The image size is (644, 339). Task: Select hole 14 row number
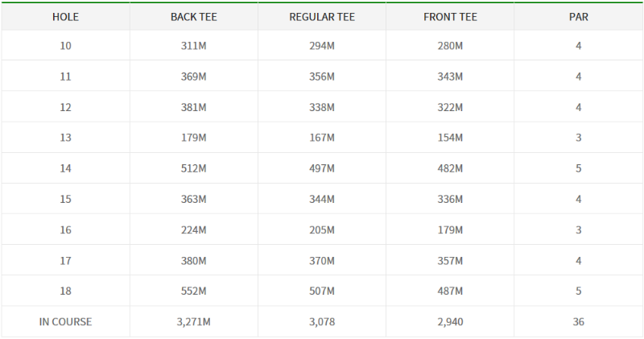click(65, 168)
